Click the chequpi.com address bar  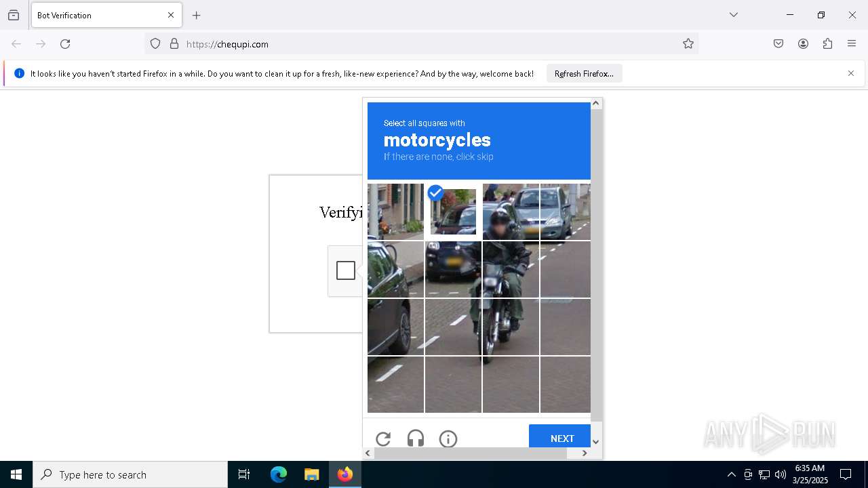420,44
